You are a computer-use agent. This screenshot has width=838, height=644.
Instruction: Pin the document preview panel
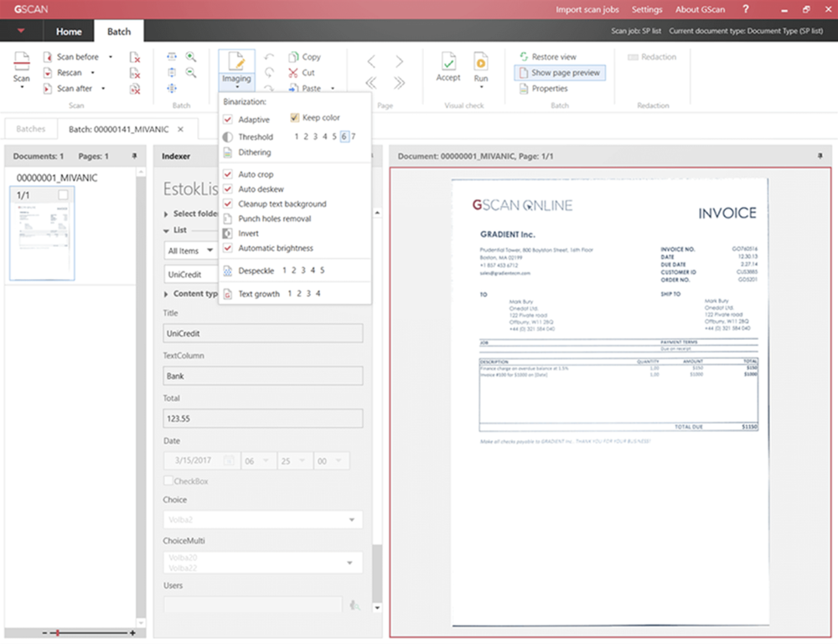(820, 156)
